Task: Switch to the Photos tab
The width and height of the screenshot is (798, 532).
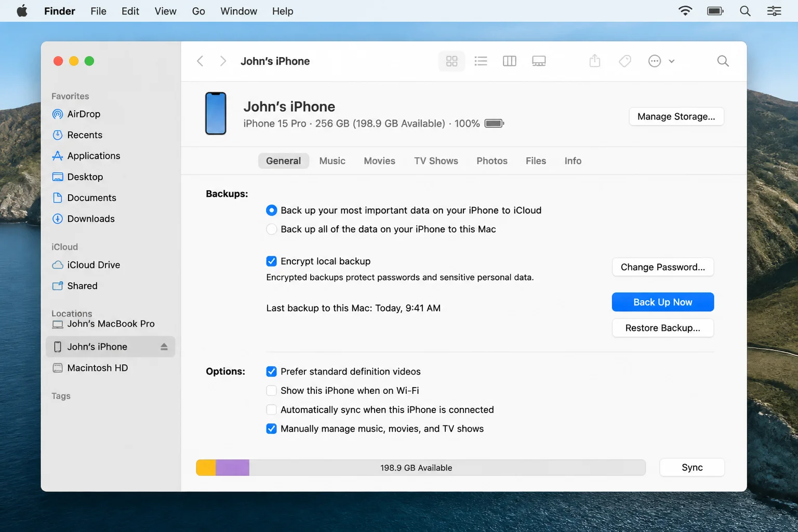Action: [x=492, y=161]
